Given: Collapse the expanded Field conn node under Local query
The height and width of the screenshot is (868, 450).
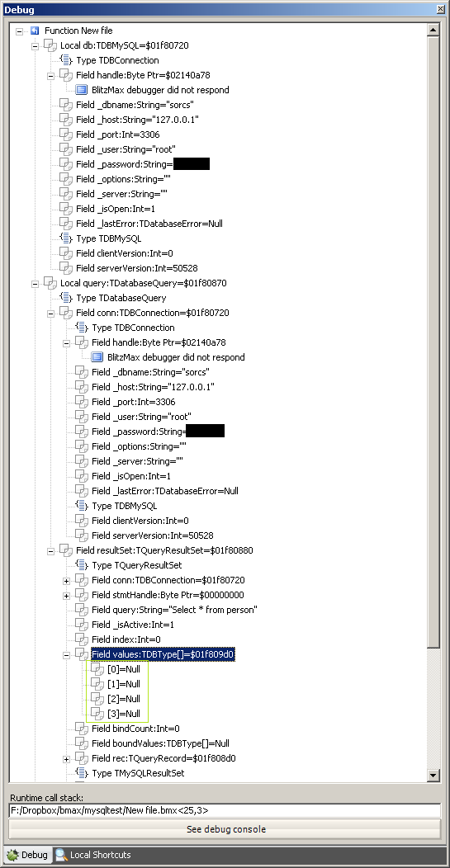Looking at the screenshot, I should coord(50,314).
